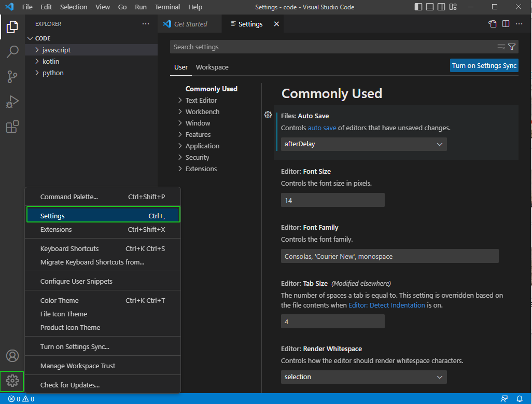Choose Keyboard Shortcuts menu entry
Screen dimensions: 532x404
point(103,248)
